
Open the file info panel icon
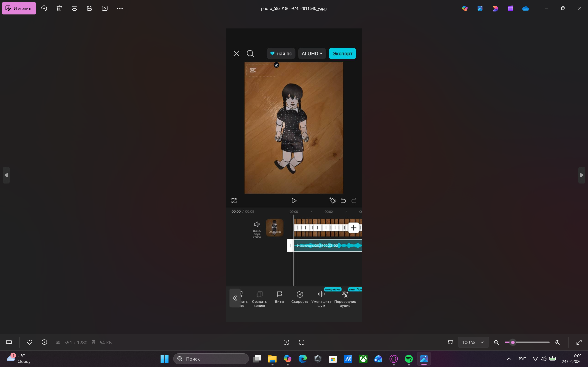(44, 342)
